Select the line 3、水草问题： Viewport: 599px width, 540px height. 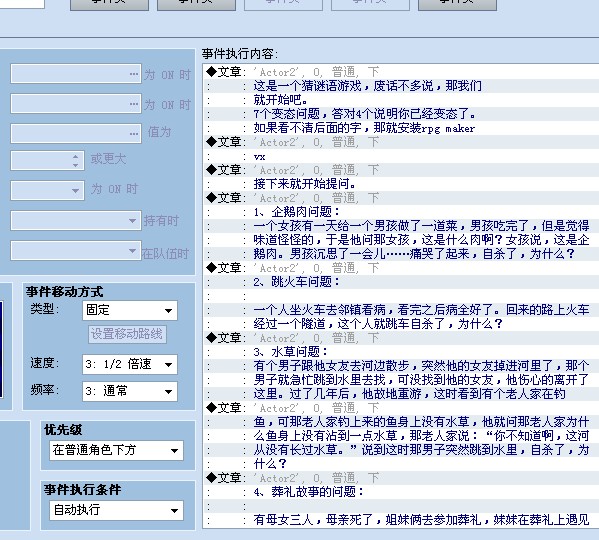(x=401, y=352)
